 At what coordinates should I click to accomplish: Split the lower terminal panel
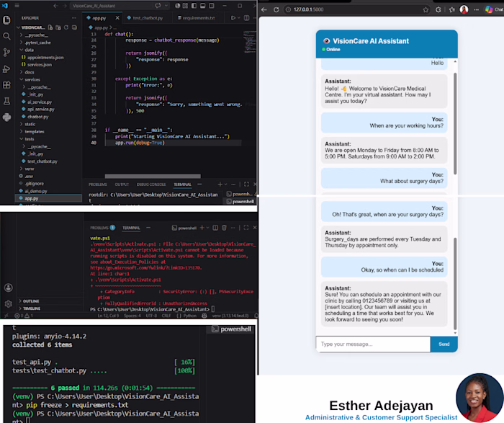point(215,228)
